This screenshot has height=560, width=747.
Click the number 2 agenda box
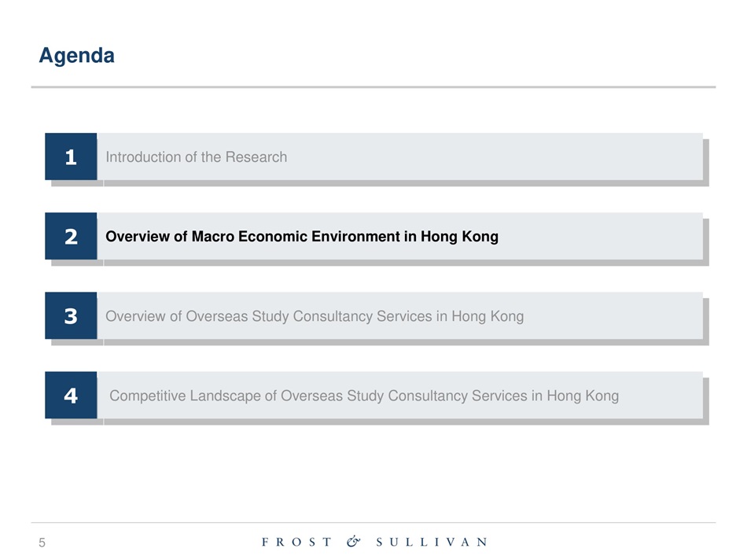pos(71,236)
